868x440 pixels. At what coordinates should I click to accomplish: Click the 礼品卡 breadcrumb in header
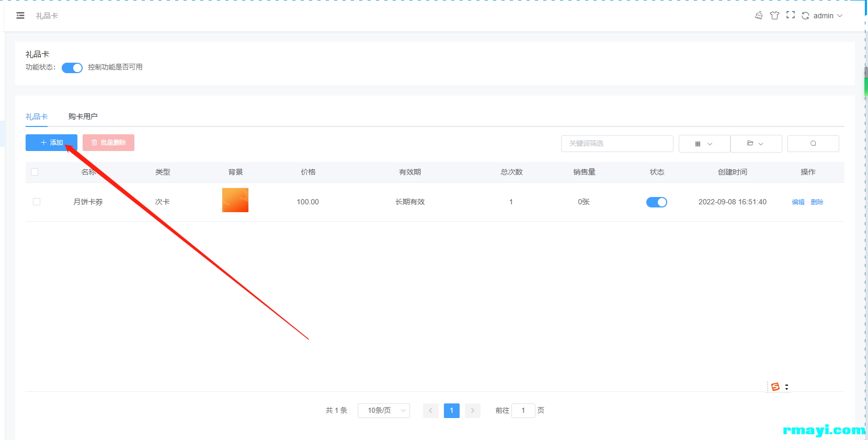coord(47,16)
